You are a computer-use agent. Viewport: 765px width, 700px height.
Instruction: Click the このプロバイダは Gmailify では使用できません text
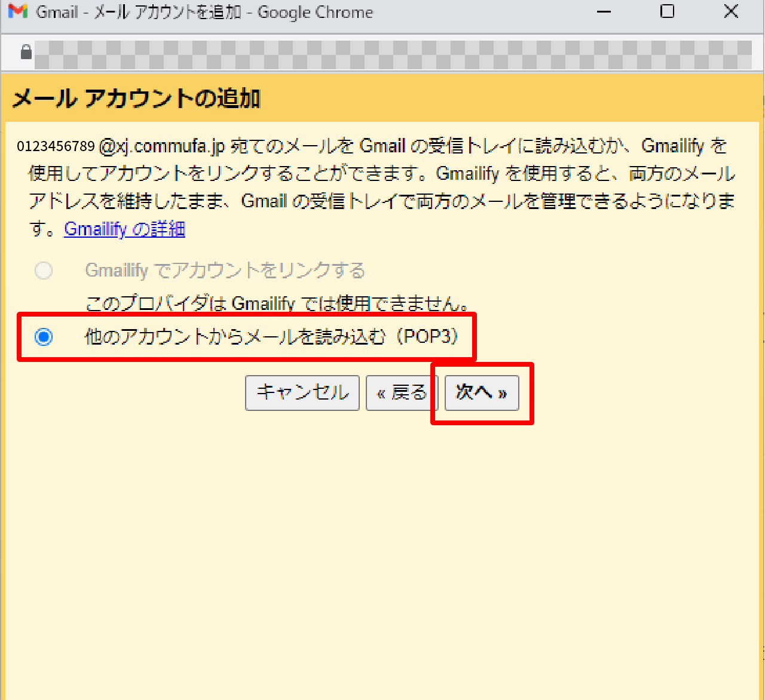(x=277, y=303)
